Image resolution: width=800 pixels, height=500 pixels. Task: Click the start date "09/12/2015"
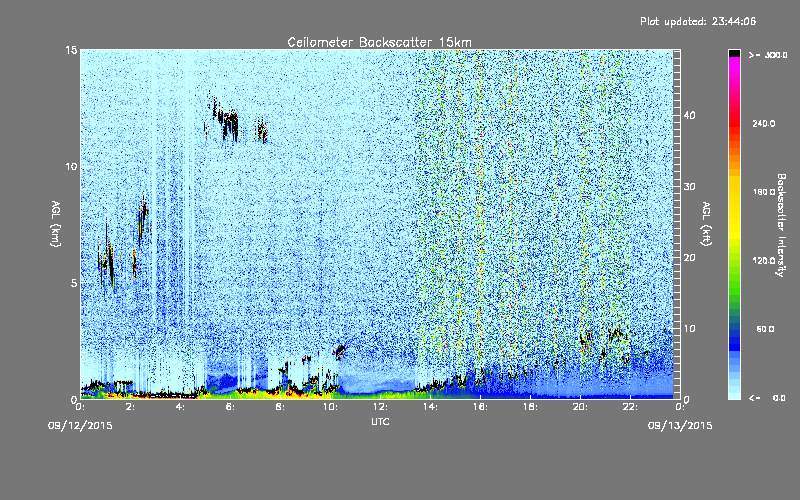coord(80,426)
